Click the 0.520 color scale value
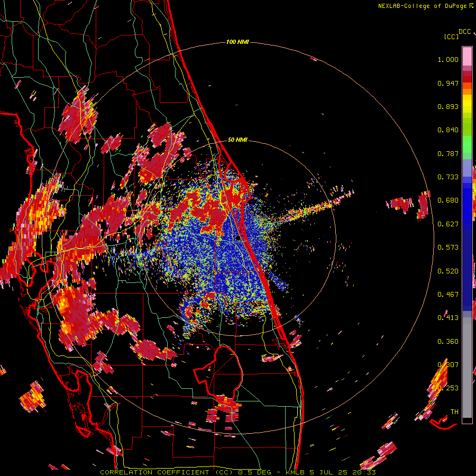The width and height of the screenshot is (476, 476). click(x=448, y=271)
